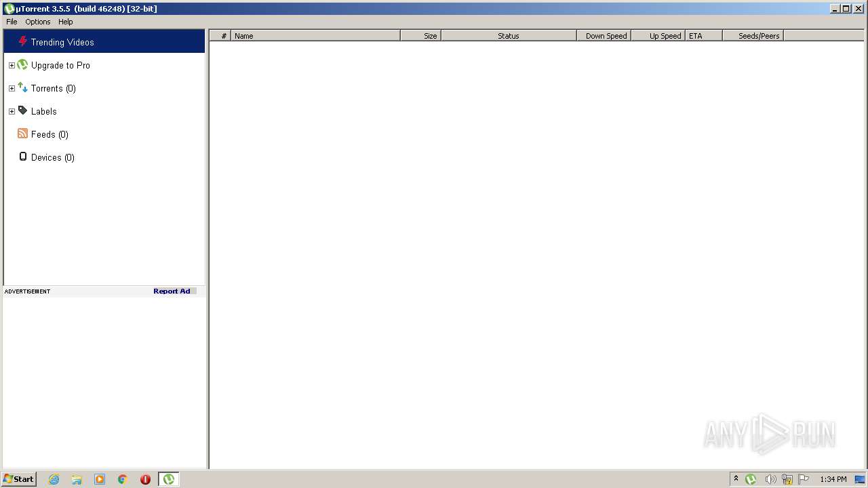
Task: Expand the Labels tree node
Action: 12,112
